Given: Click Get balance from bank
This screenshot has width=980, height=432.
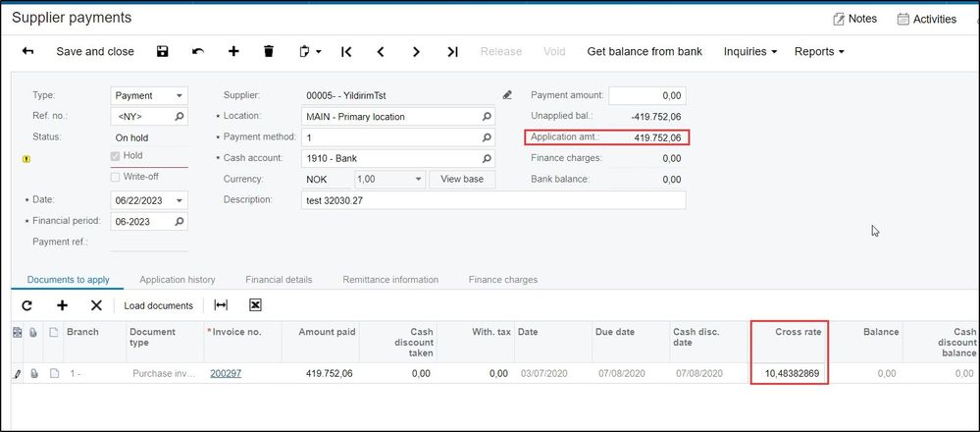Looking at the screenshot, I should pos(645,51).
